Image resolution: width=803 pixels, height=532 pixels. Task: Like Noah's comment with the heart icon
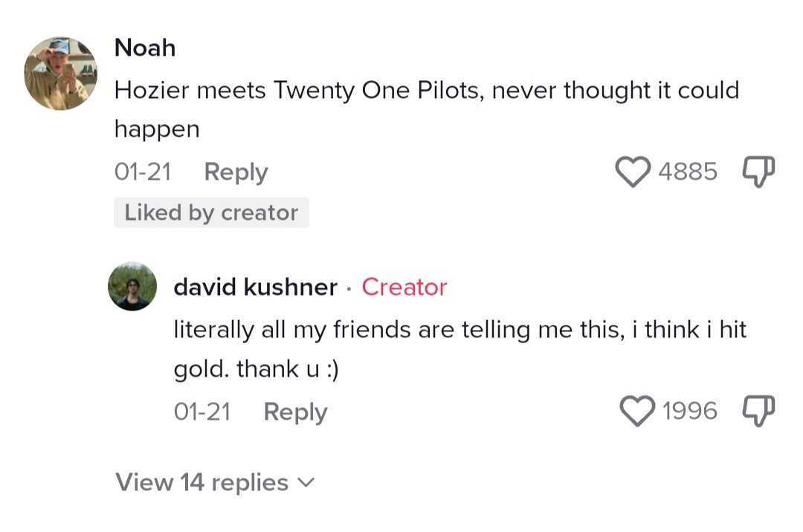tap(633, 172)
